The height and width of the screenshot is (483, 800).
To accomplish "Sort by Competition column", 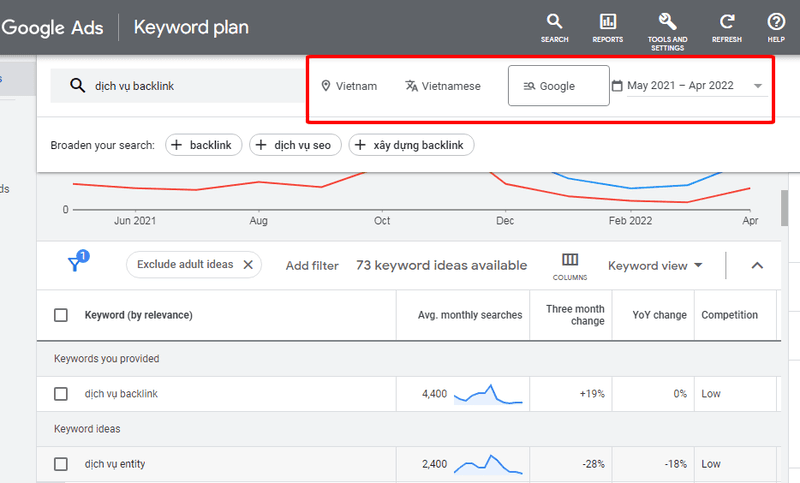I will click(x=730, y=315).
